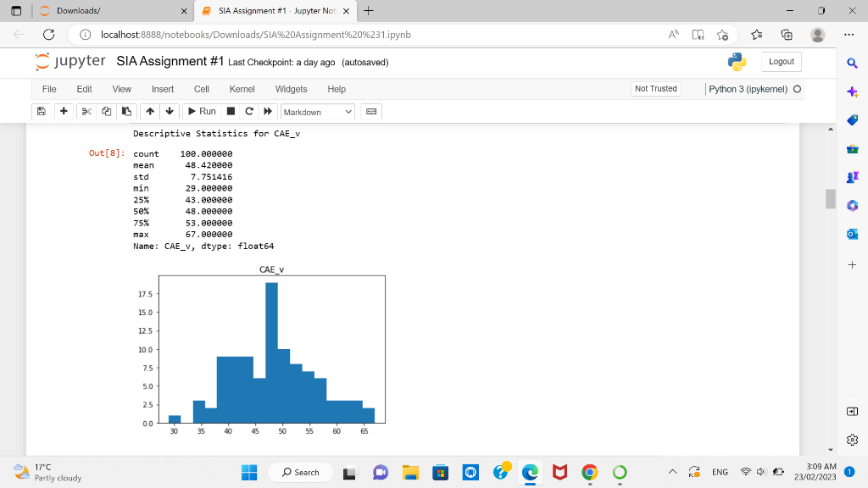This screenshot has height=488, width=868.
Task: Restart the kernel using refresh icon
Action: click(x=248, y=111)
